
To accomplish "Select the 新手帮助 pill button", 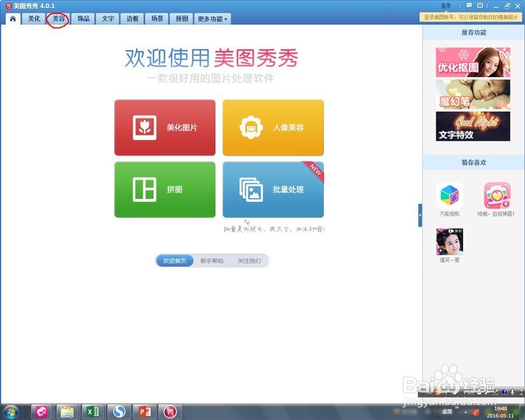I will [x=212, y=261].
